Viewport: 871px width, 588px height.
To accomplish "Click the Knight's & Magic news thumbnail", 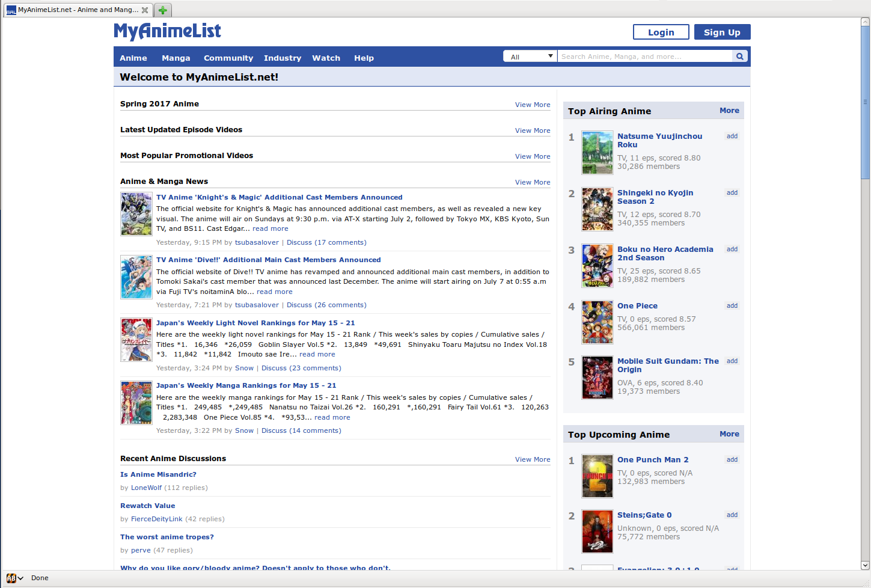I will coord(136,214).
